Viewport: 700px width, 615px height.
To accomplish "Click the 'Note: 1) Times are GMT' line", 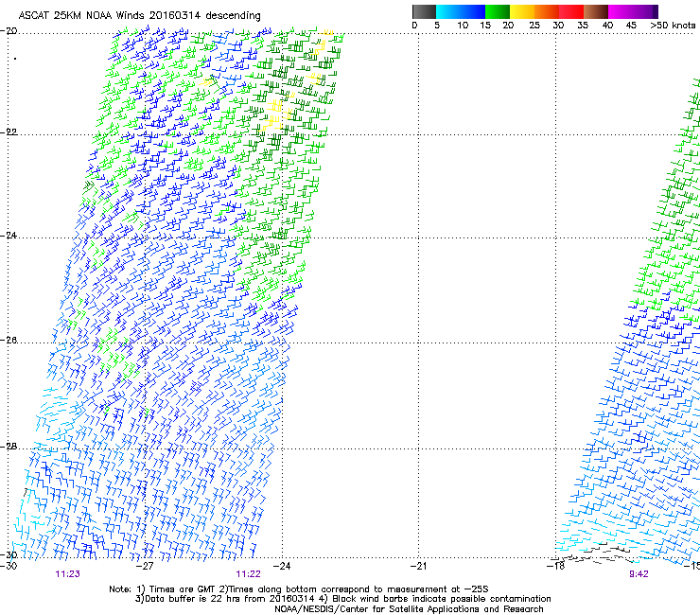I will click(299, 589).
